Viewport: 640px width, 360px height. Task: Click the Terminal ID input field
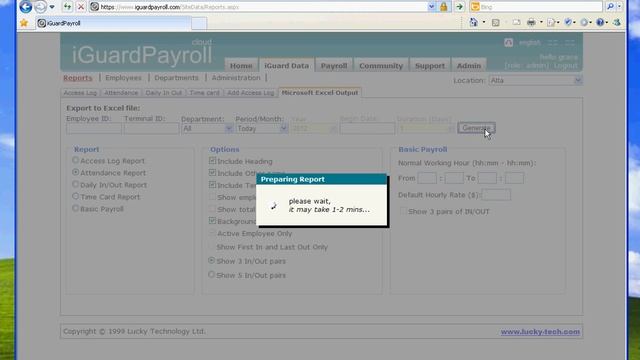pyautogui.click(x=151, y=129)
